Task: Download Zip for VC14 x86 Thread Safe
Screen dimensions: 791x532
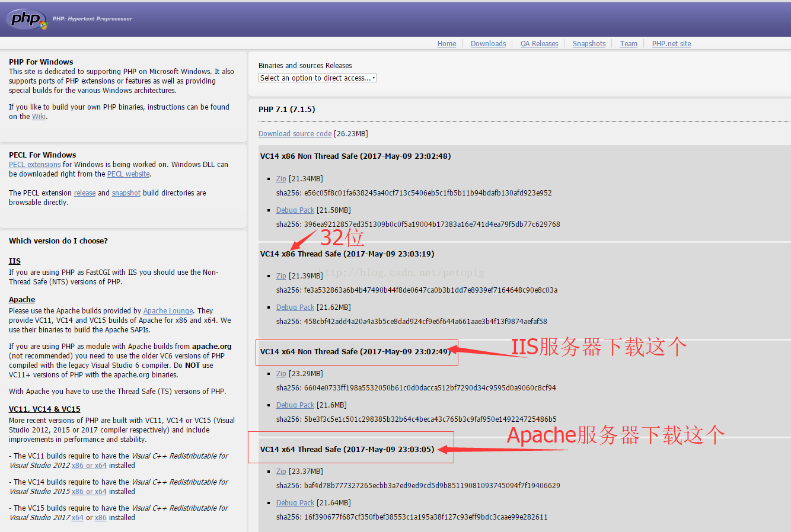Action: tap(281, 276)
